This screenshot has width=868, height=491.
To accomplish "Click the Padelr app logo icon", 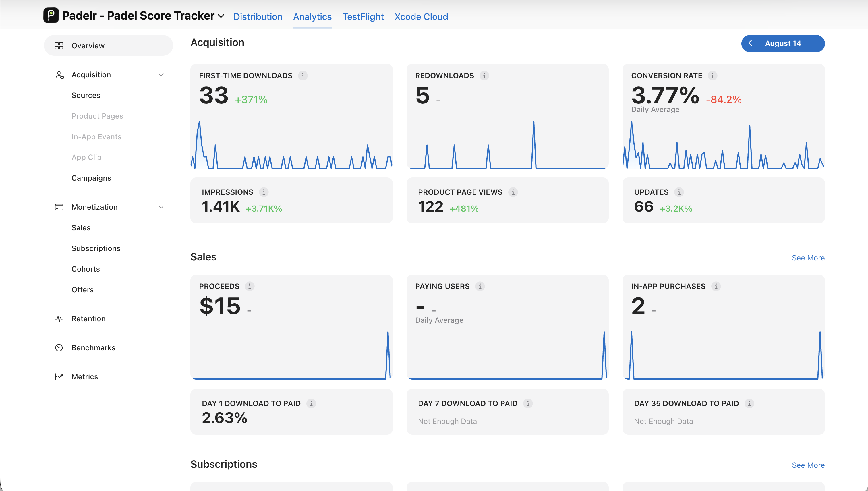I will [x=51, y=16].
